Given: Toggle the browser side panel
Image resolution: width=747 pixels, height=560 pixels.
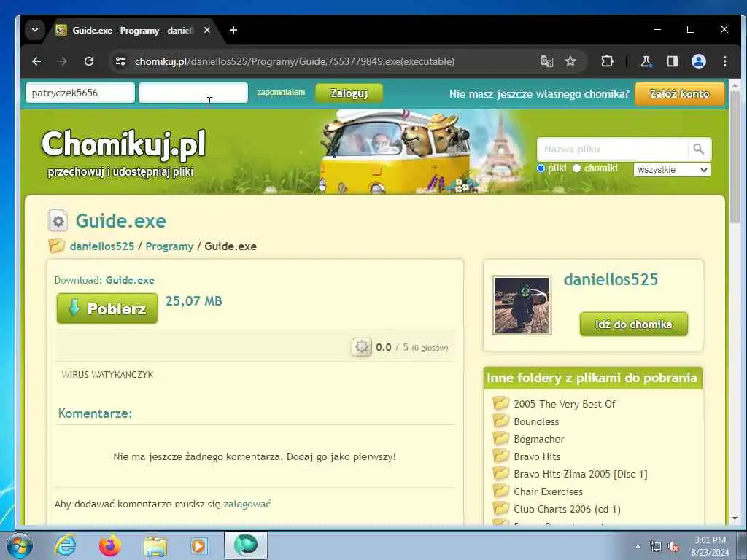Looking at the screenshot, I should click(672, 61).
